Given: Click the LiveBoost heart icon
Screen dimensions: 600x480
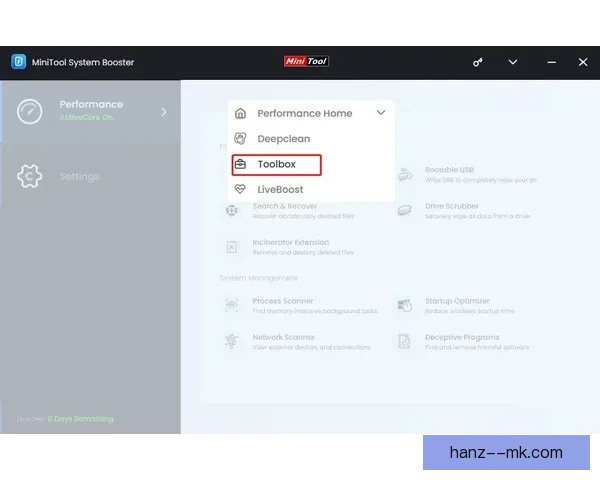Looking at the screenshot, I should pyautogui.click(x=240, y=189).
